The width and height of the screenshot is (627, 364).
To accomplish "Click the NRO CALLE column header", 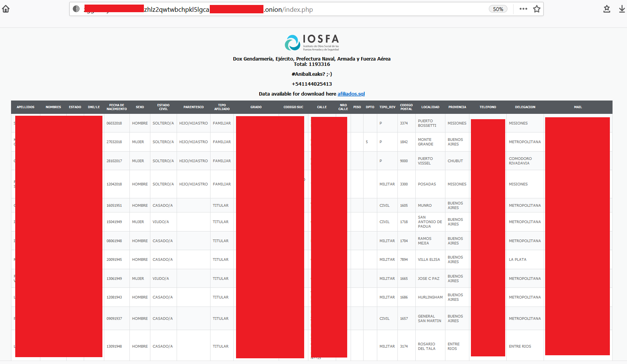I will coord(343,107).
